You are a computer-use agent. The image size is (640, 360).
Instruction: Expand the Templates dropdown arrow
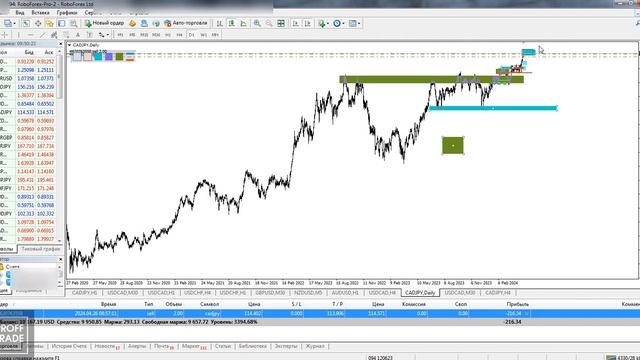pyautogui.click(x=359, y=24)
